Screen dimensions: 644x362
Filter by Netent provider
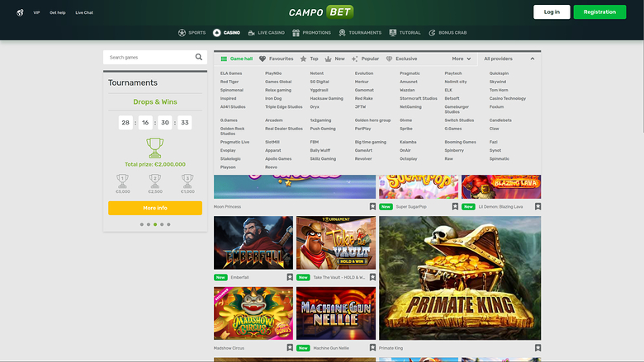click(317, 73)
